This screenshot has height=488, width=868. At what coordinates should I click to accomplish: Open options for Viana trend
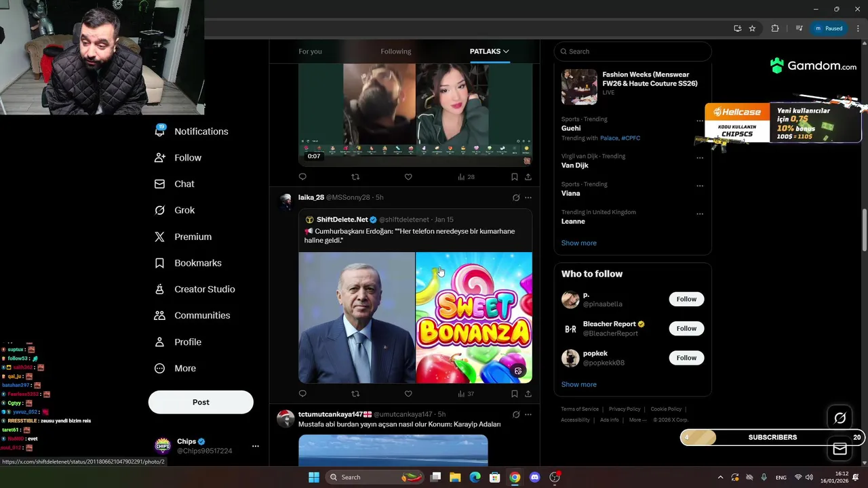(x=700, y=186)
